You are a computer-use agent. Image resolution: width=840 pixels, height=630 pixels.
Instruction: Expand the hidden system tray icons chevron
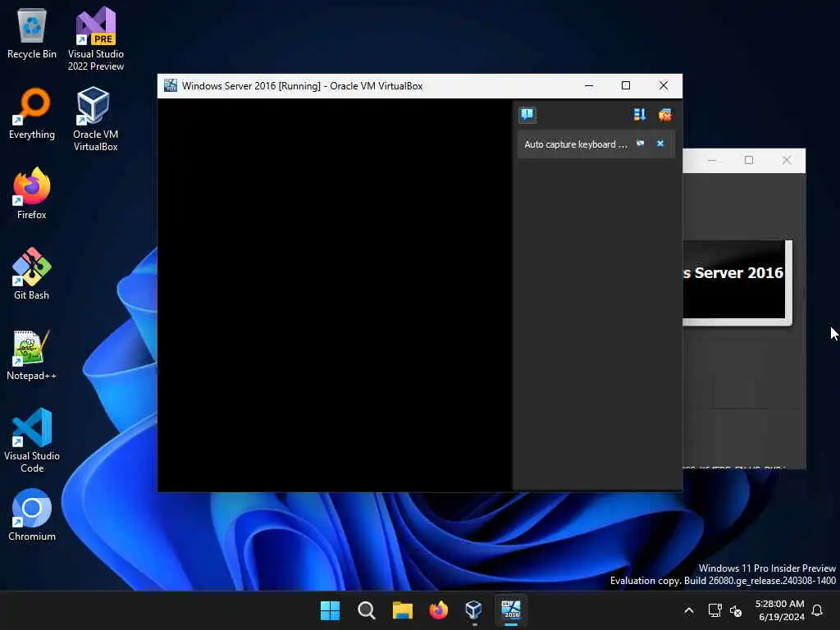[689, 610]
